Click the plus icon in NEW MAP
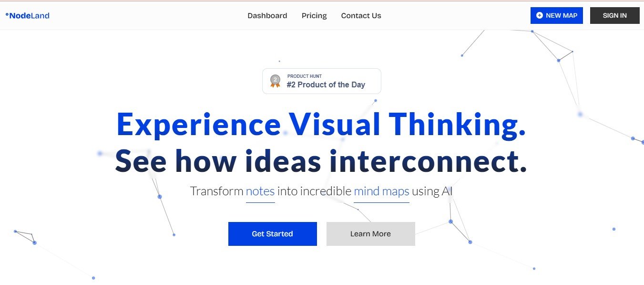The height and width of the screenshot is (285, 644). 539,15
